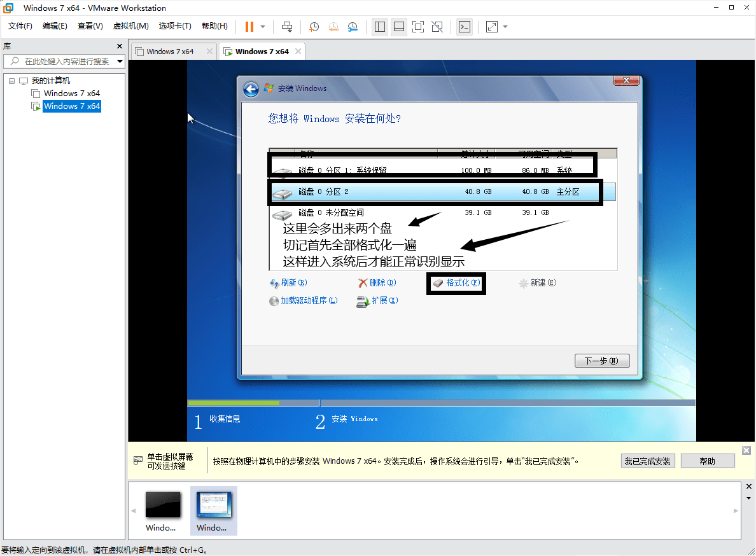Toggle the thumbnail bar view icon

[399, 27]
